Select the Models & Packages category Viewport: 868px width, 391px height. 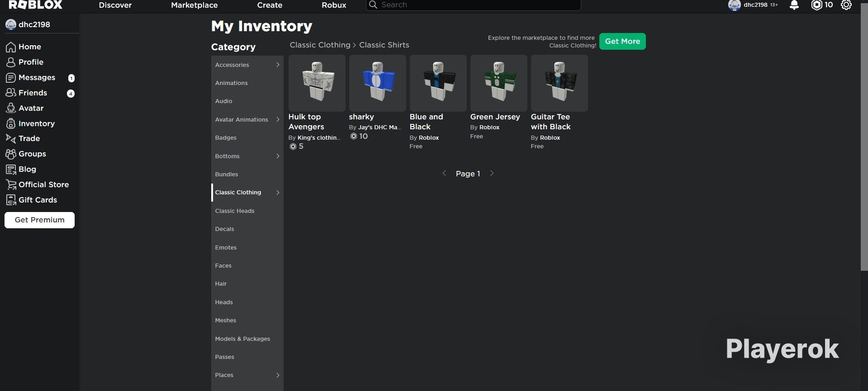click(247, 339)
